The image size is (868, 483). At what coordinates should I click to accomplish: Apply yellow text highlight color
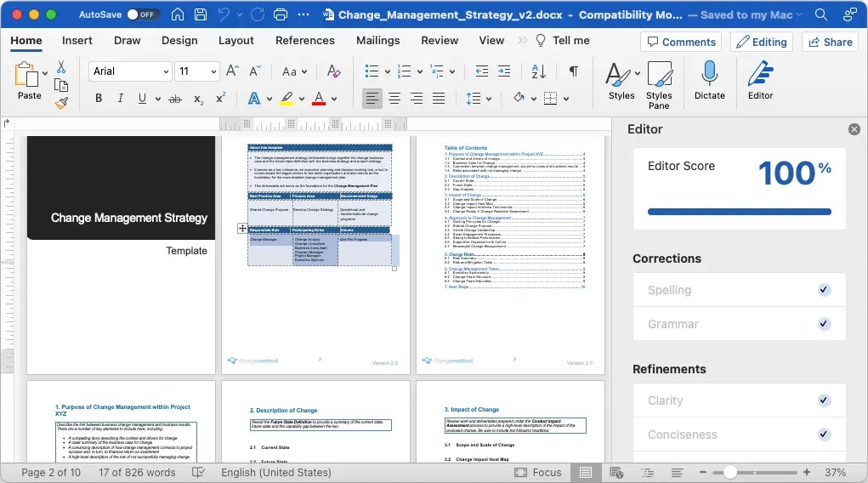[x=286, y=99]
